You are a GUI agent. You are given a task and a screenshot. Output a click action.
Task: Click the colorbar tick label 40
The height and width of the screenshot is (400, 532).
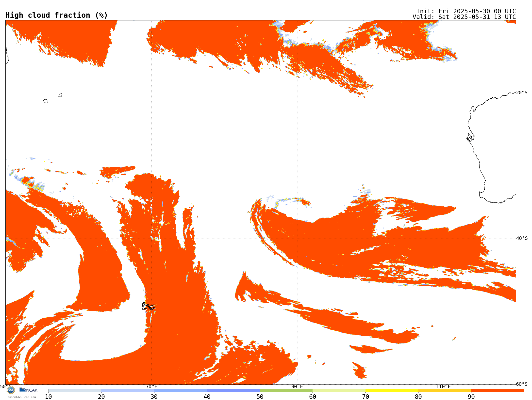pyautogui.click(x=207, y=397)
